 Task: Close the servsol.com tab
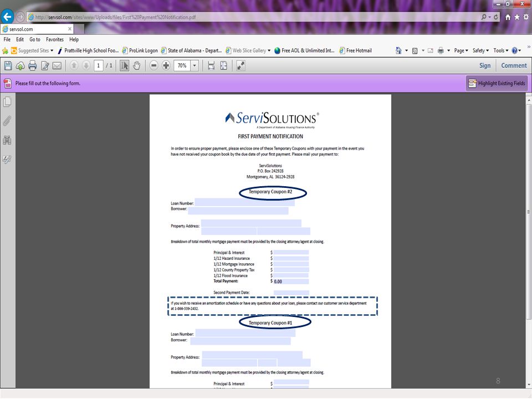click(70, 29)
